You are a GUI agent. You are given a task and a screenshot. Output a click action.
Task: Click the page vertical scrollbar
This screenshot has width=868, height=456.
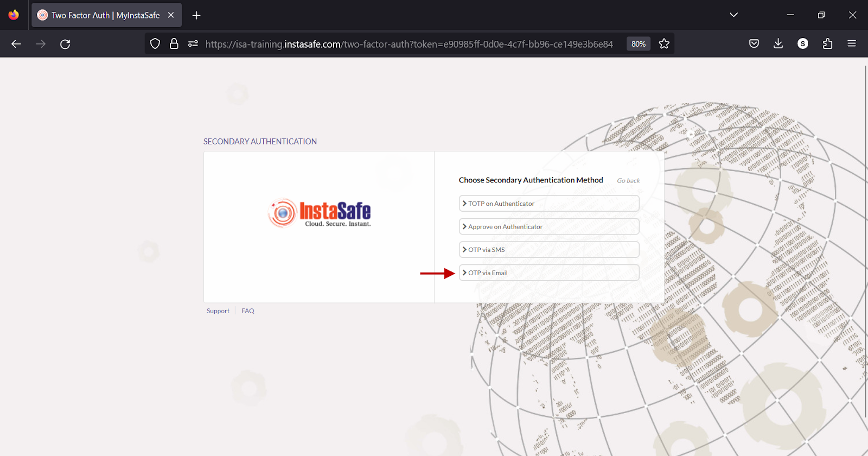coord(865,242)
